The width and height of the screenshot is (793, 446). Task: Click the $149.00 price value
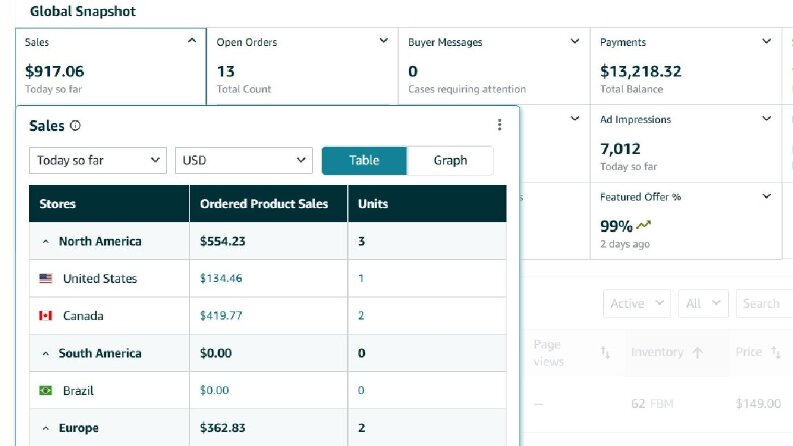tap(758, 404)
